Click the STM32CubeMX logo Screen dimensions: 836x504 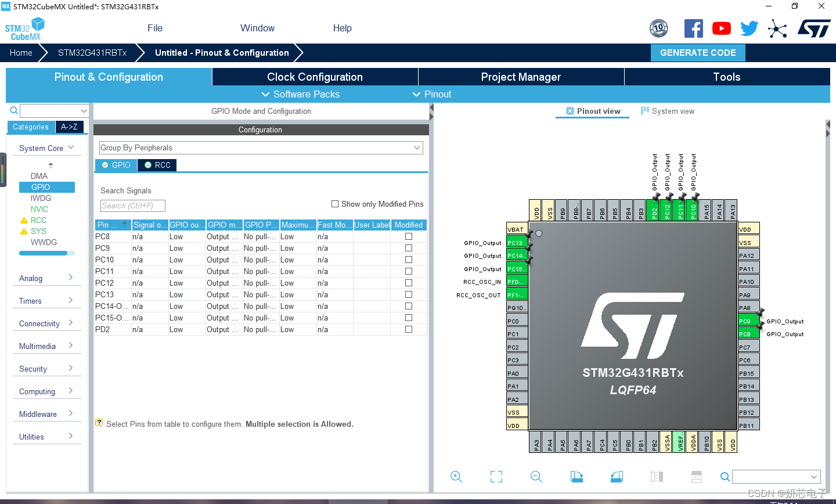coord(24,29)
